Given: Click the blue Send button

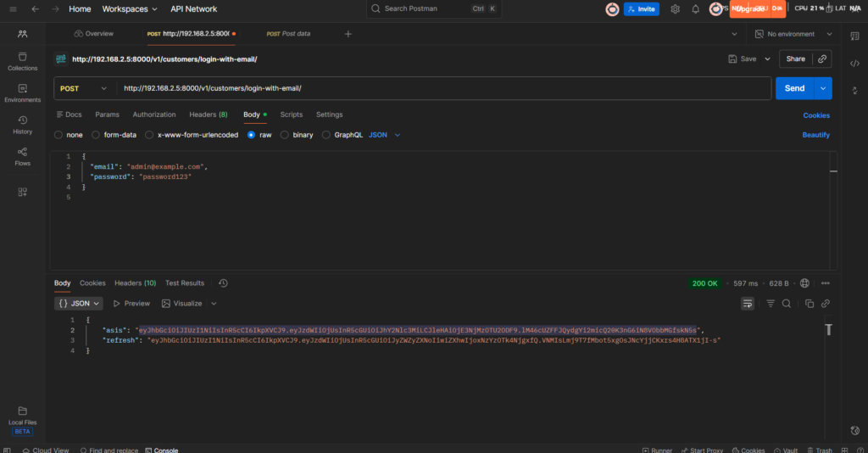Looking at the screenshot, I should pos(794,88).
